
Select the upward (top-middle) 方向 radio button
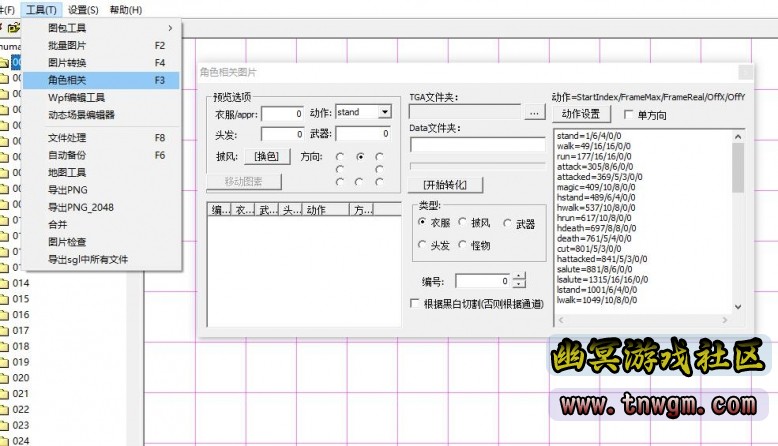(360, 157)
